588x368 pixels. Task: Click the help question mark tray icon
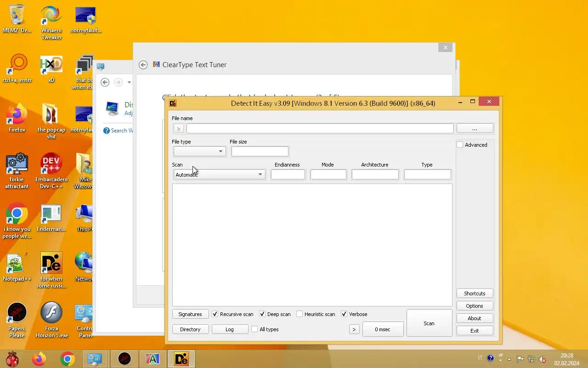(x=490, y=358)
